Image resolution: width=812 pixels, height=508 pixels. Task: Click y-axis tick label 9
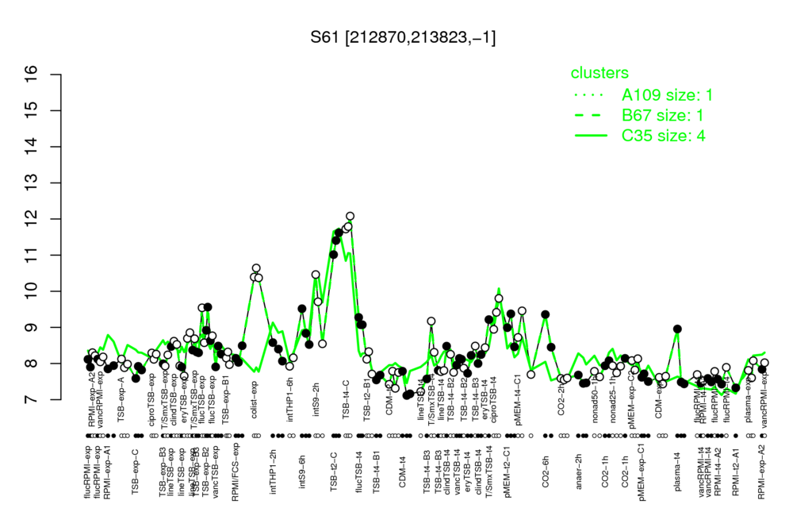coord(32,328)
